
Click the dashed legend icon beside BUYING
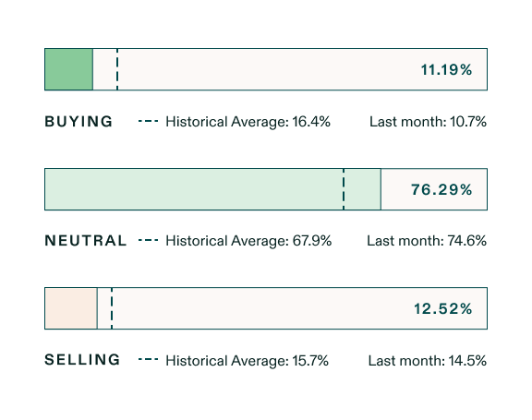(x=149, y=121)
